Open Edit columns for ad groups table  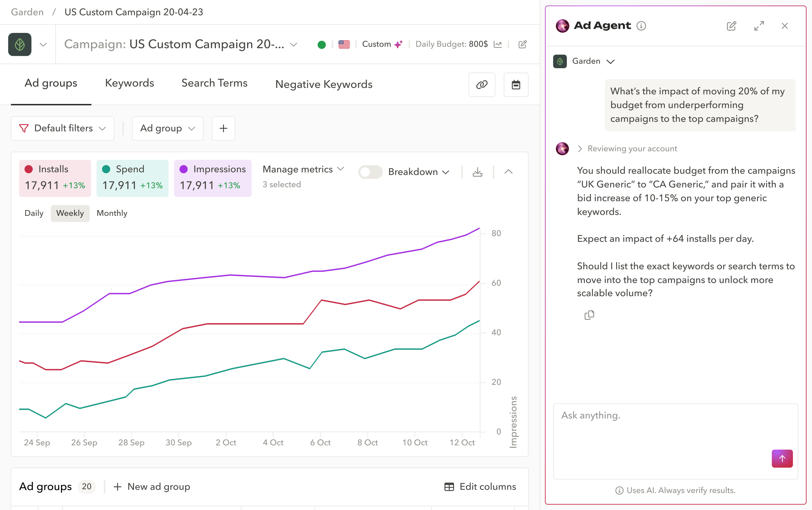(480, 487)
